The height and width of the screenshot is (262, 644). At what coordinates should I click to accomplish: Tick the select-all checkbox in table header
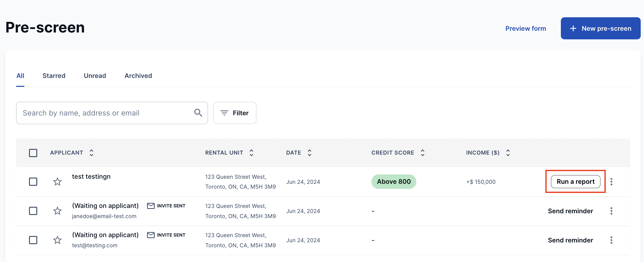pyautogui.click(x=33, y=153)
